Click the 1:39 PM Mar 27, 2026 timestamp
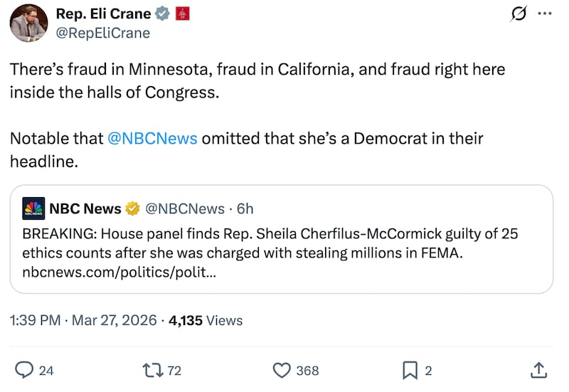 coord(83,320)
